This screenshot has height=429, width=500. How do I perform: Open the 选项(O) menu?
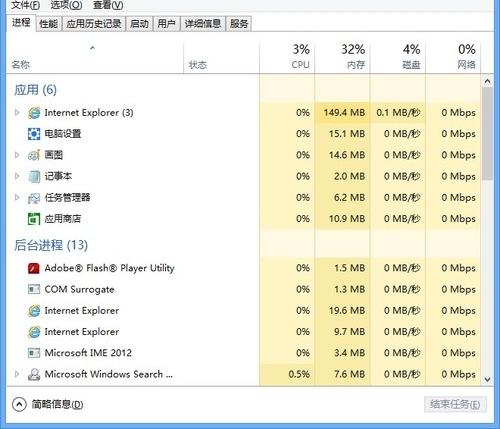point(66,5)
